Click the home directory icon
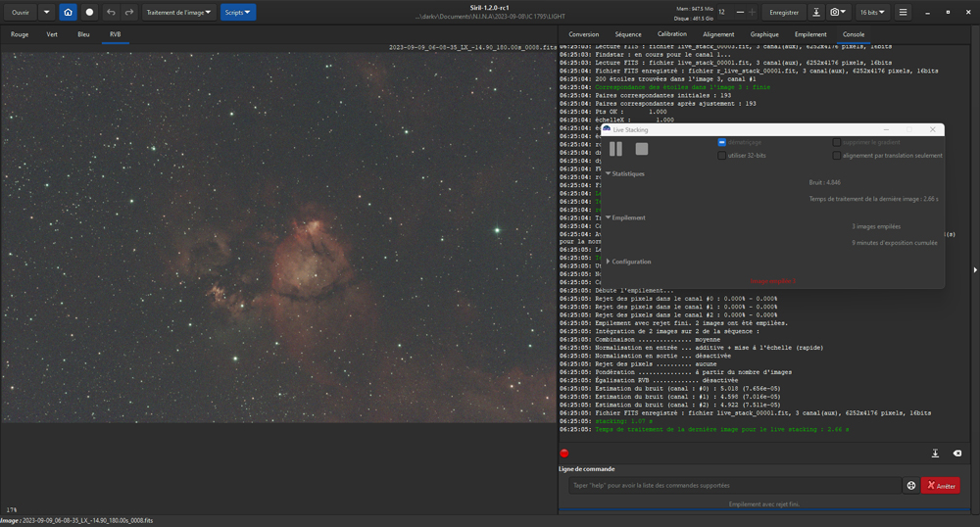This screenshot has height=527, width=980. tap(68, 13)
